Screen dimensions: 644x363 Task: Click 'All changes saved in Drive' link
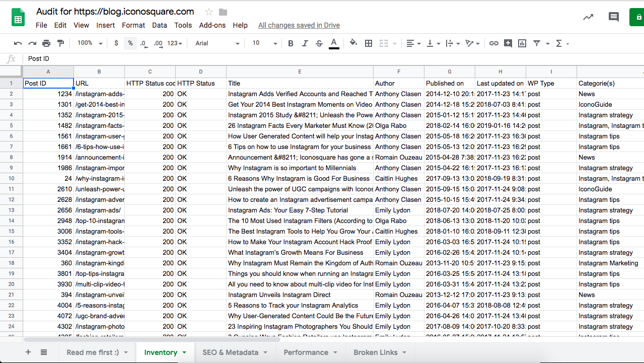[x=299, y=25]
